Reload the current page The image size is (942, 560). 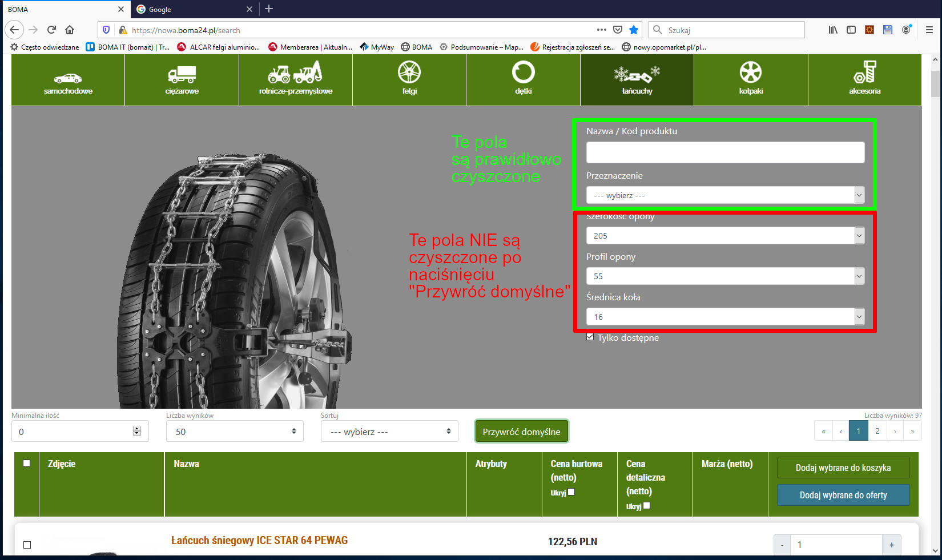(51, 30)
